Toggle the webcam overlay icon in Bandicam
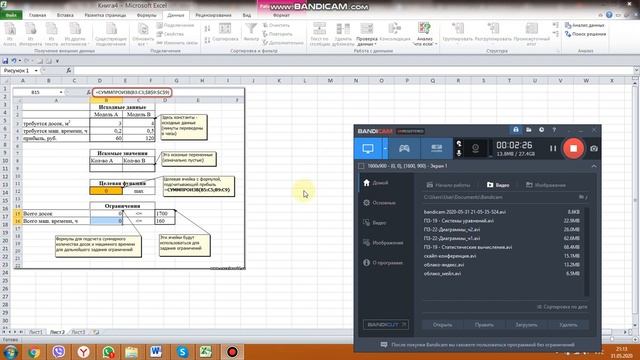 [475, 149]
